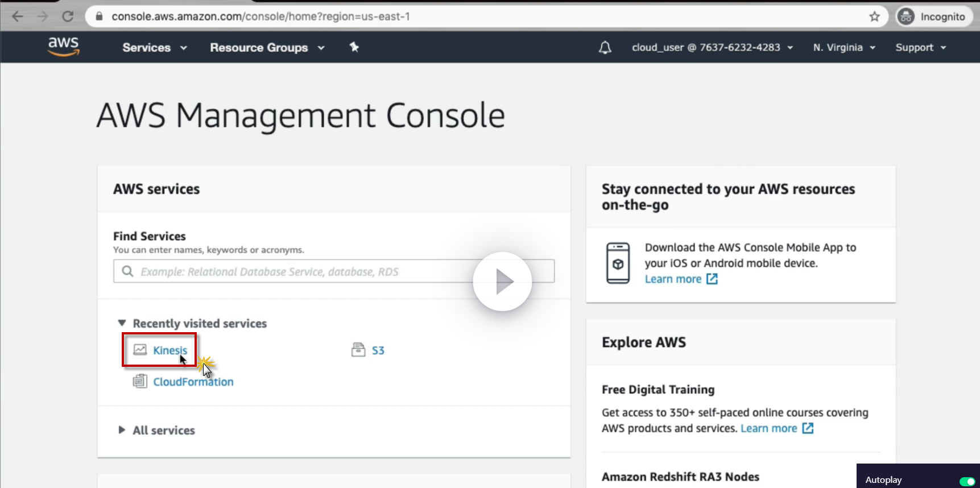Click the Incognito profile icon
Screen dimensions: 980x488
point(905,16)
